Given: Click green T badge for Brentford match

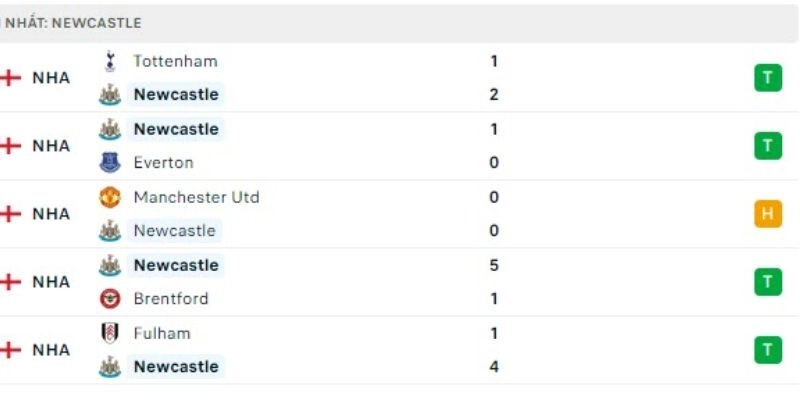Looking at the screenshot, I should point(768,282).
